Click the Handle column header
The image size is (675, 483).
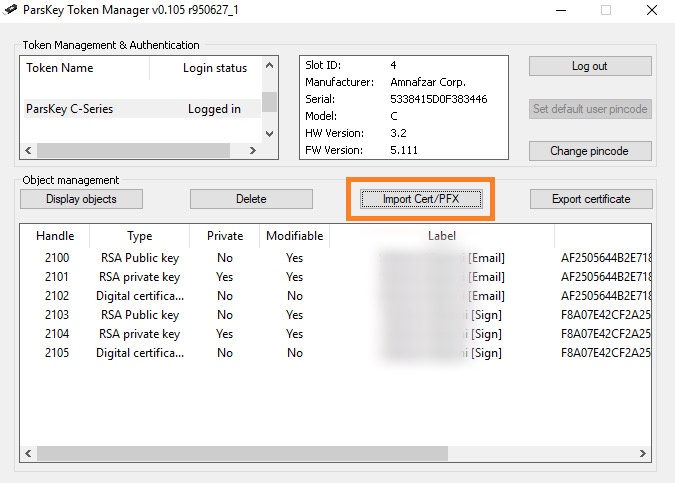pos(55,236)
